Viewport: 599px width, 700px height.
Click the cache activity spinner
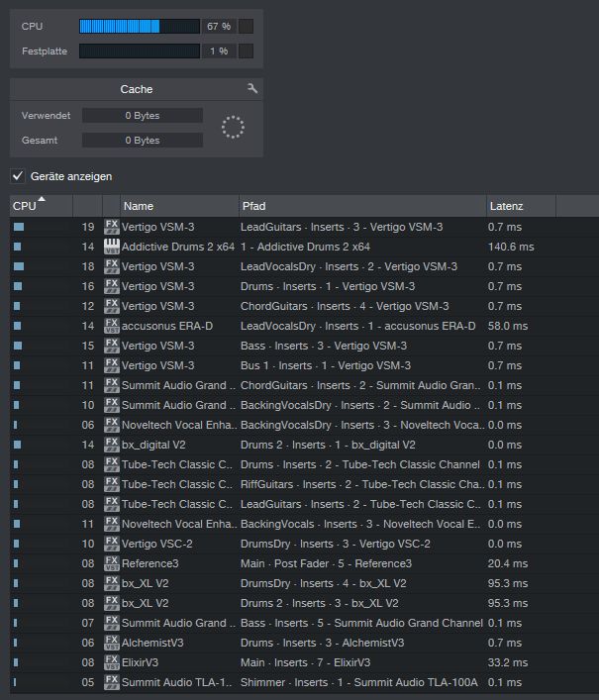pos(233,128)
